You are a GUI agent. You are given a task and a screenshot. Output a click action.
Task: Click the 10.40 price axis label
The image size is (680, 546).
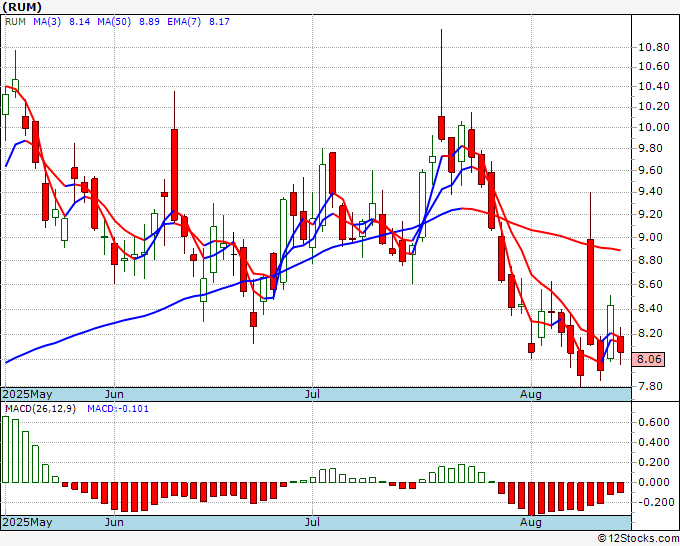coord(654,86)
